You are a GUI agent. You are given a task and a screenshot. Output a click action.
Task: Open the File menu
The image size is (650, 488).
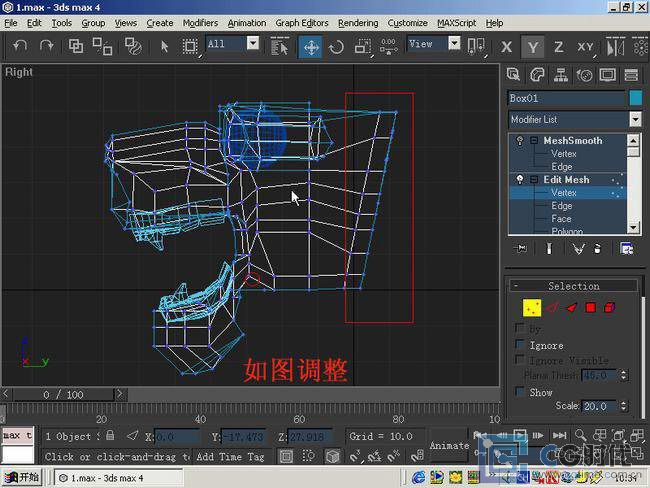coord(11,23)
